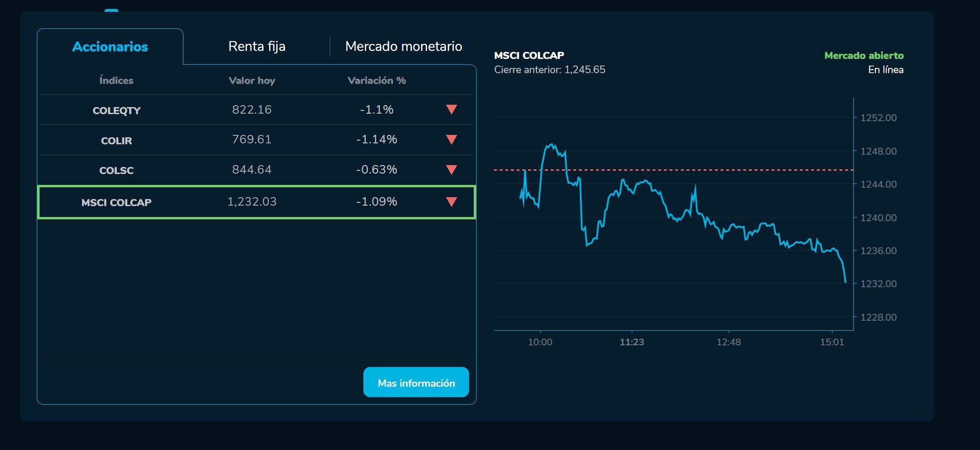Click the MSCI COLCAP chart title
Viewport: 980px width, 450px height.
[x=528, y=55]
